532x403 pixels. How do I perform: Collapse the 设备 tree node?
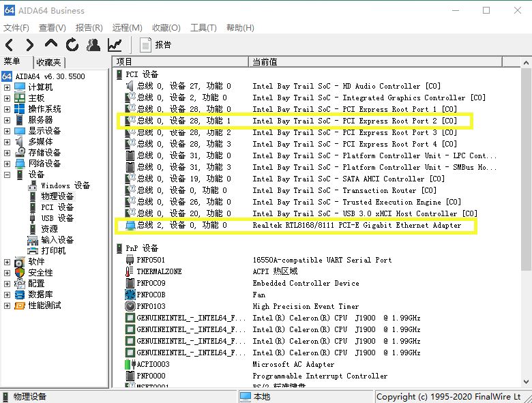[7, 175]
